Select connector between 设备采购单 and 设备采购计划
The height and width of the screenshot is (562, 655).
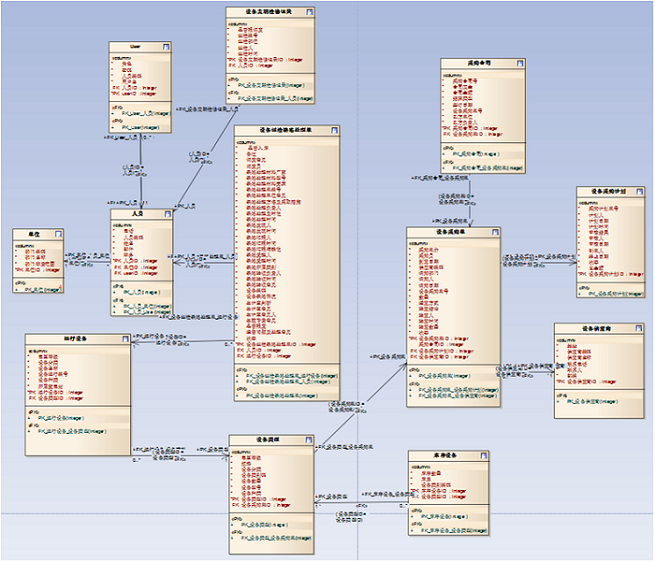point(538,262)
